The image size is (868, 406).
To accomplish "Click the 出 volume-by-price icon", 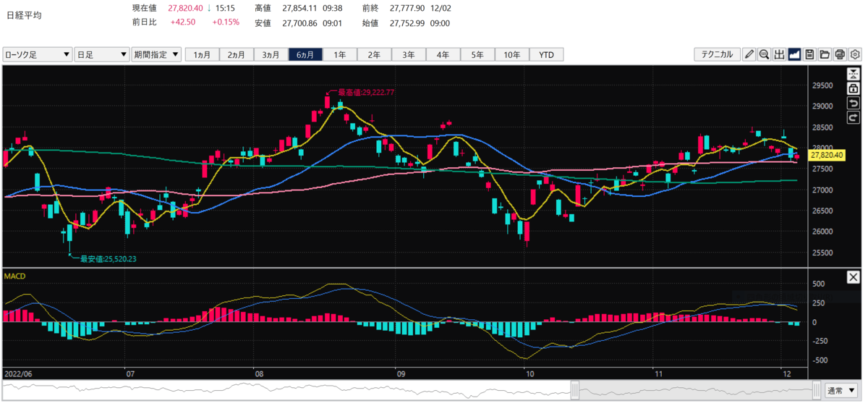I will click(779, 54).
